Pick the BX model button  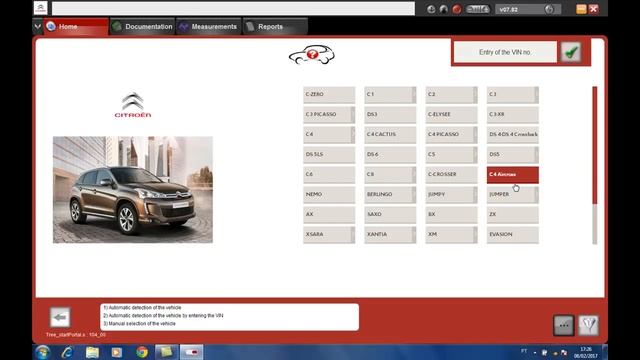click(451, 214)
